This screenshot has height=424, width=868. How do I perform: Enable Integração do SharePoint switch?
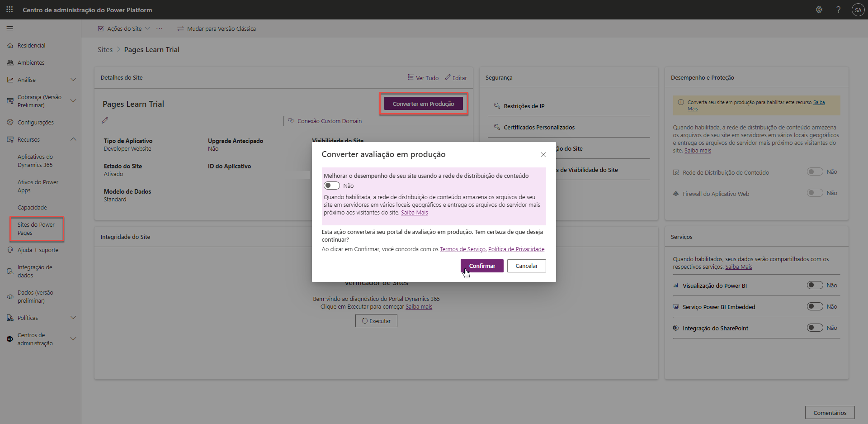815,328
